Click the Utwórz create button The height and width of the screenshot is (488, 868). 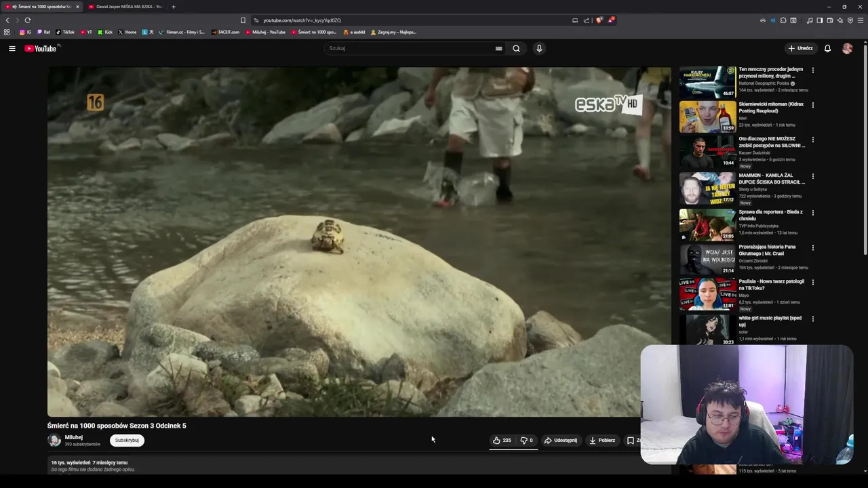coord(800,48)
